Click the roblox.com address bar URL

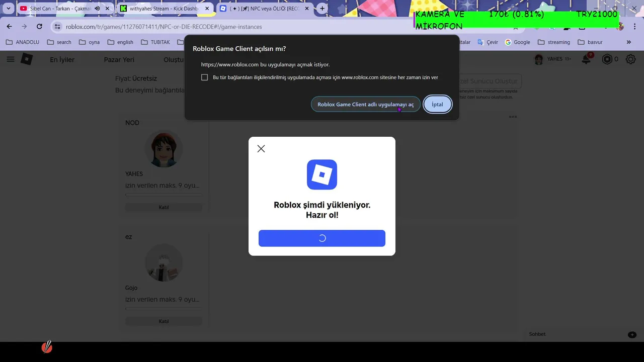[x=164, y=27]
